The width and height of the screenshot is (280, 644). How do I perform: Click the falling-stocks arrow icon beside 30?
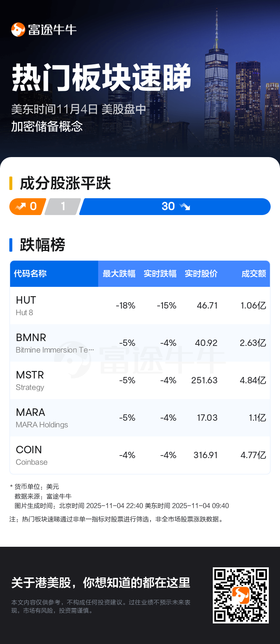pos(185,206)
